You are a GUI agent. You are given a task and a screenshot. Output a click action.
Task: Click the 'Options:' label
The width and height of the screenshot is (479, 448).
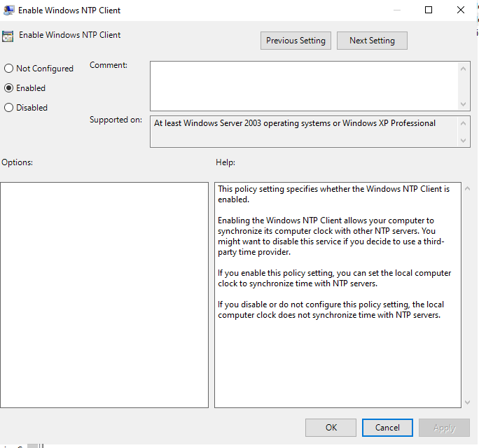coord(17,162)
